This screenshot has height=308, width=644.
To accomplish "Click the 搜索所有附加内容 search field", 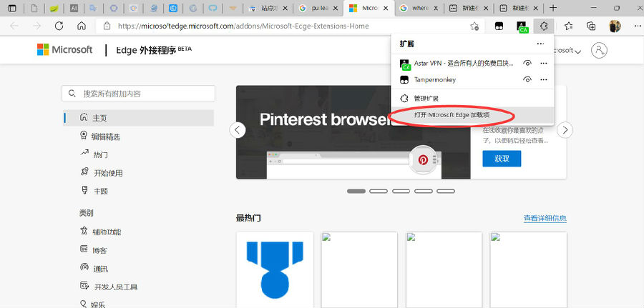I will (138, 94).
